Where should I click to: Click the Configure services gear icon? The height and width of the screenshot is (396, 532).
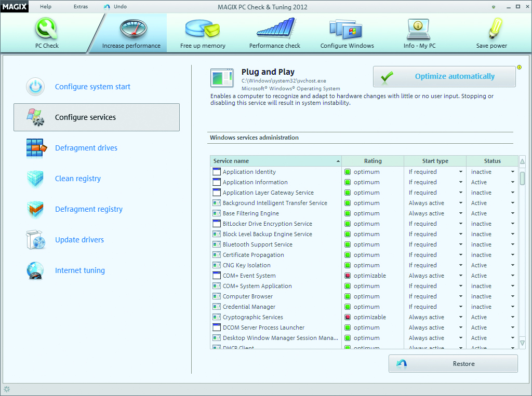(x=35, y=117)
